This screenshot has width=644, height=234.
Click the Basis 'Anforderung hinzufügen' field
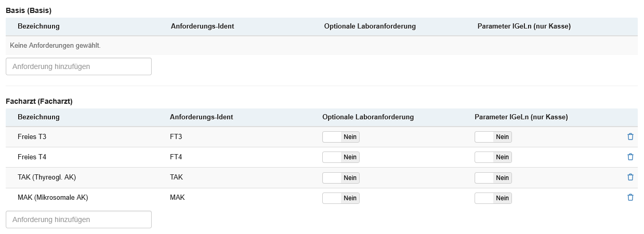[x=78, y=66]
